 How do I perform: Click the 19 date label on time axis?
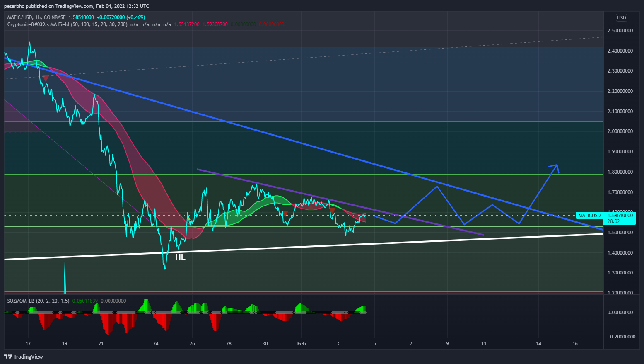[65, 344]
